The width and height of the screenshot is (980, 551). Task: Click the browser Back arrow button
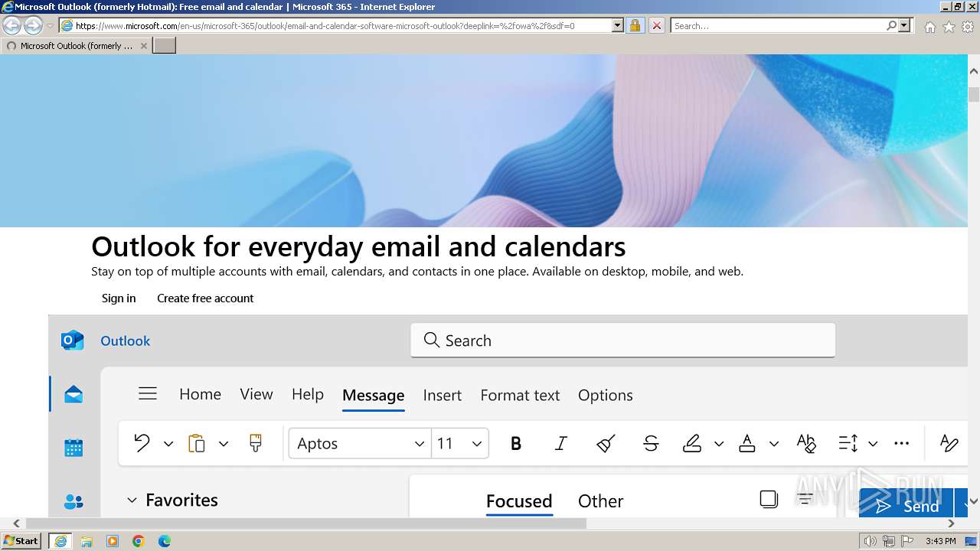click(x=12, y=26)
